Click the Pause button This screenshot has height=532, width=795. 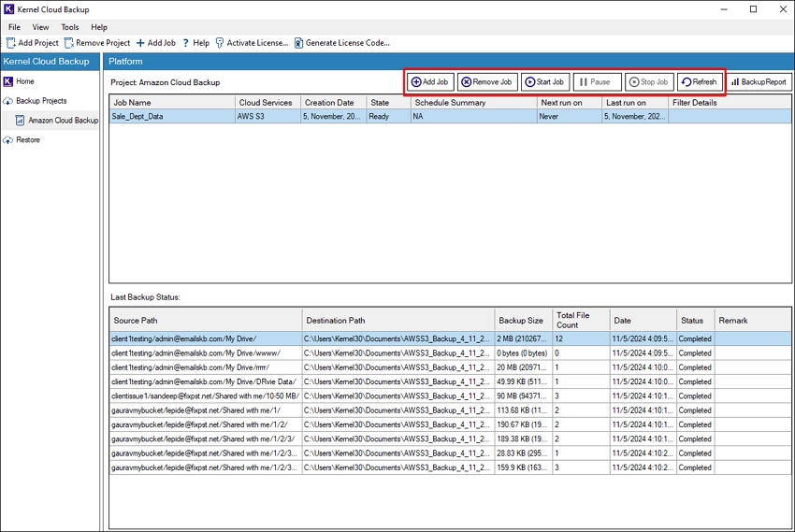point(598,82)
